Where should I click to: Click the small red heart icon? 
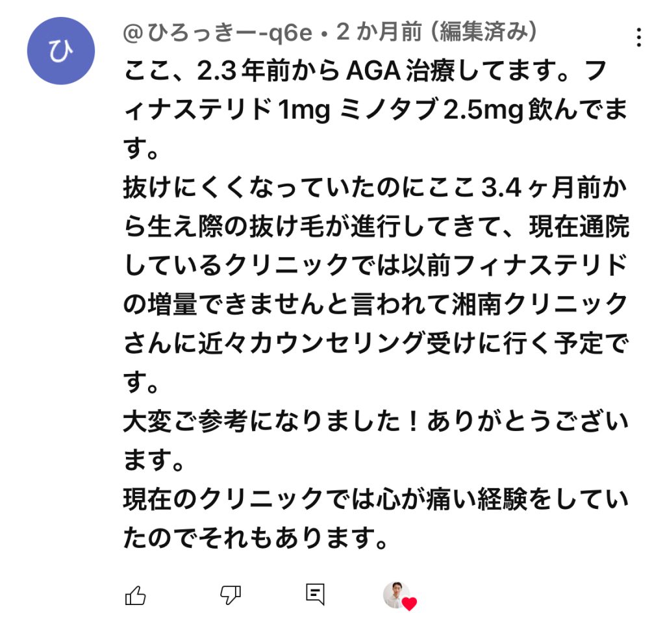point(409,604)
